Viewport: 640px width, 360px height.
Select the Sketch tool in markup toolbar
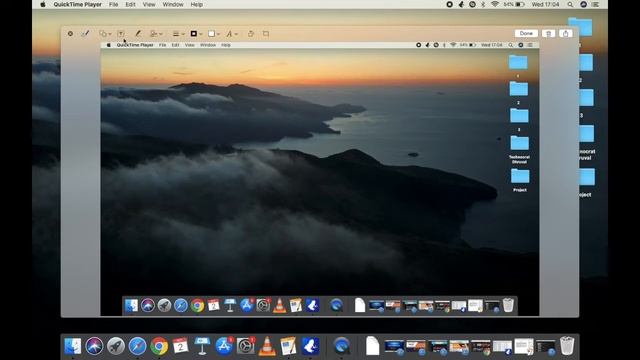(85, 34)
